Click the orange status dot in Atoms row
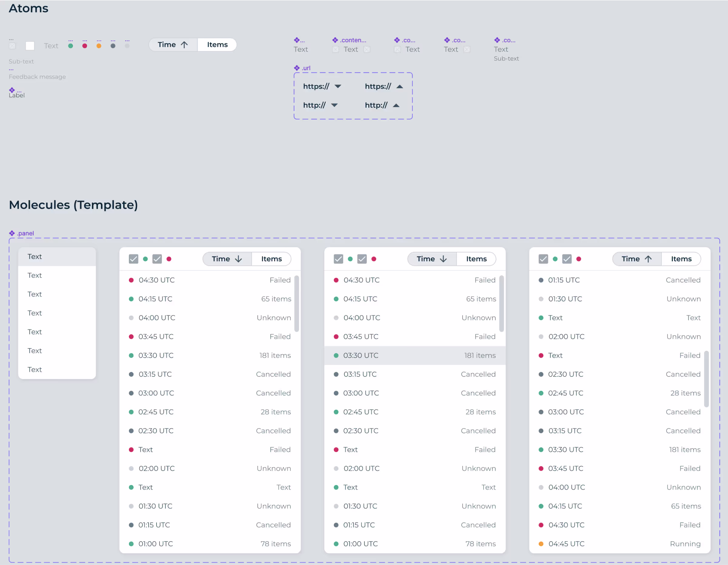Screen dimensions: 728x565 click(99, 46)
